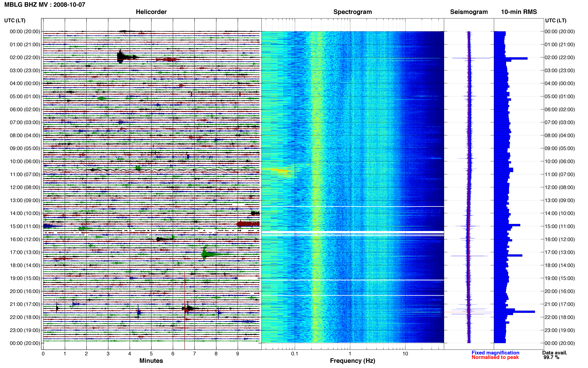Click the 'Fixed magnification' legend text
This screenshot has height=368, width=588.
point(495,353)
